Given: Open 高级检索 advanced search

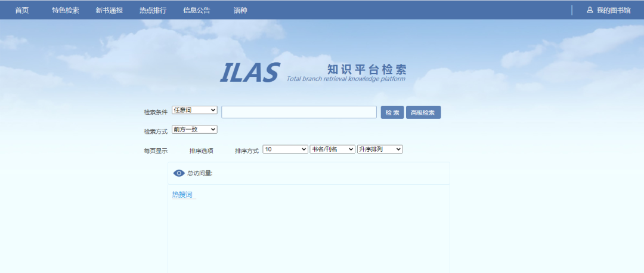Looking at the screenshot, I should pos(423,112).
